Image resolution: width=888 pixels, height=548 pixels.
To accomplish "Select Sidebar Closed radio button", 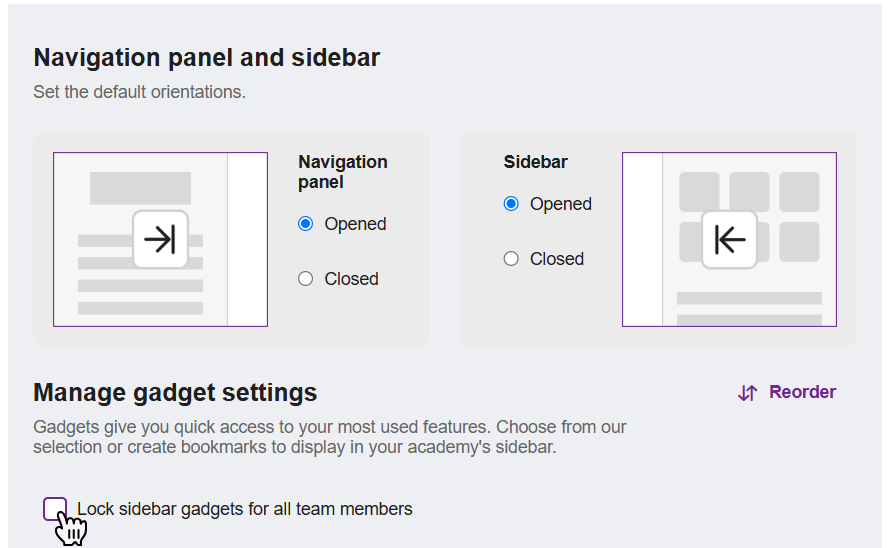I will [x=511, y=259].
